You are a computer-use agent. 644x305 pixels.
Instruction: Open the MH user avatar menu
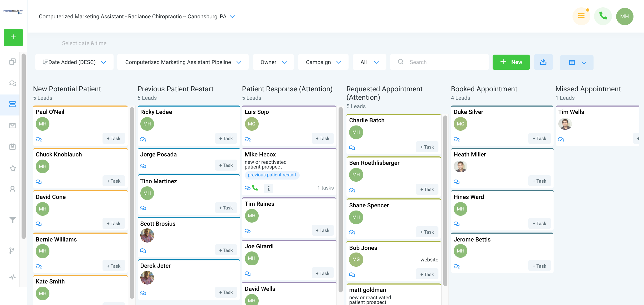click(625, 16)
